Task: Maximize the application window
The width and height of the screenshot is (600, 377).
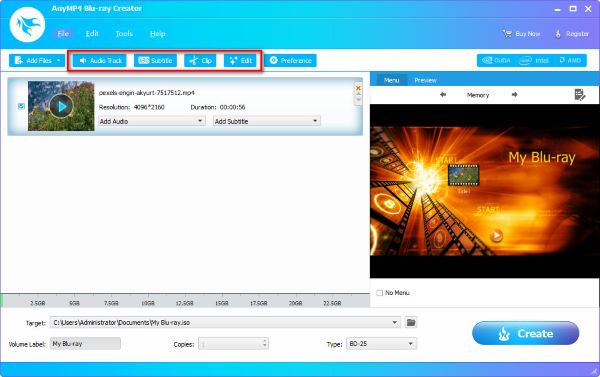Action: click(573, 8)
